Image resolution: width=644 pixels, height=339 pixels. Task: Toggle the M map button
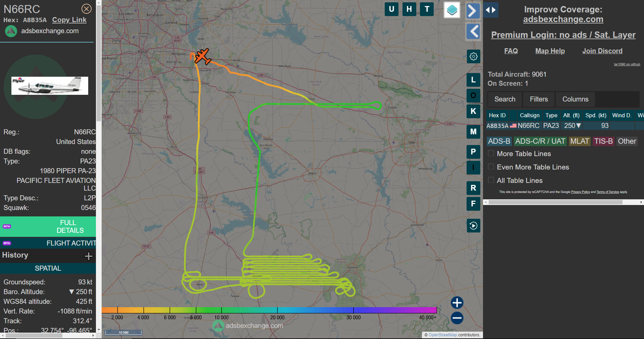(473, 132)
